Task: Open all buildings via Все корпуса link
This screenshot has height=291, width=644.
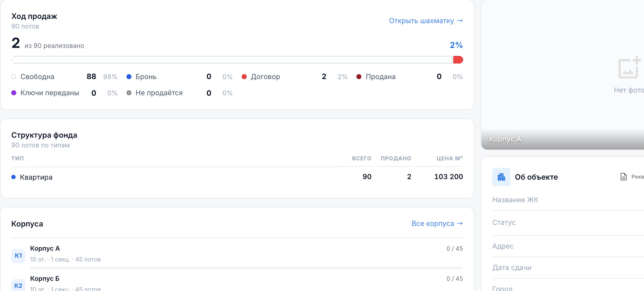Action: pyautogui.click(x=437, y=223)
